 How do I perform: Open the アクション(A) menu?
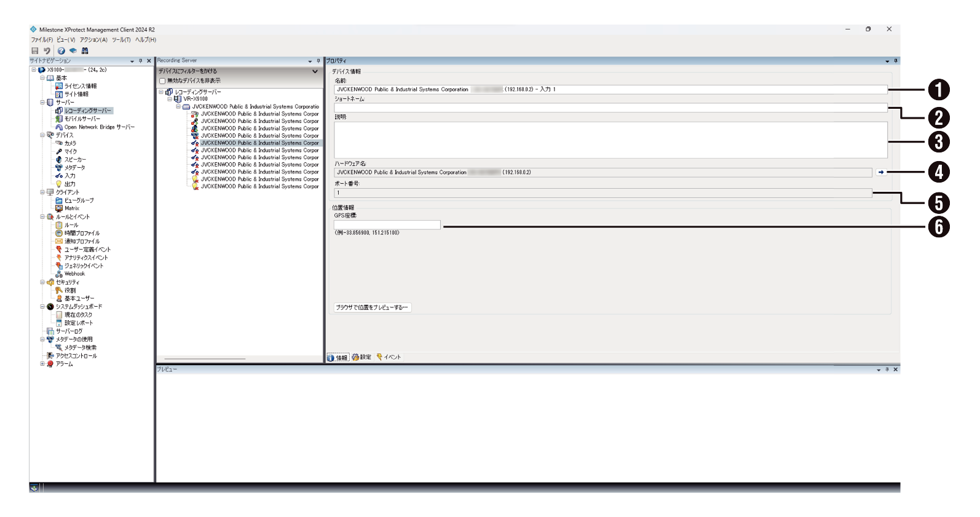93,40
